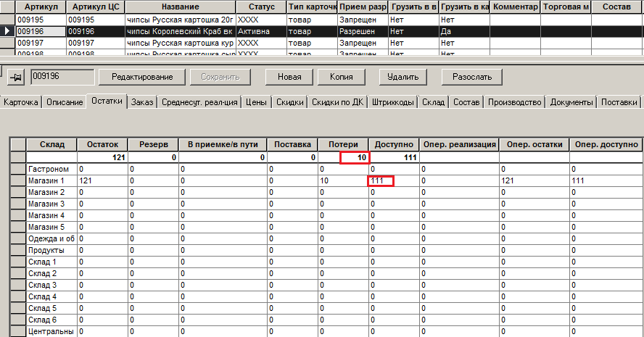Click the pin icon button beside article field
The image size is (644, 337).
16,77
